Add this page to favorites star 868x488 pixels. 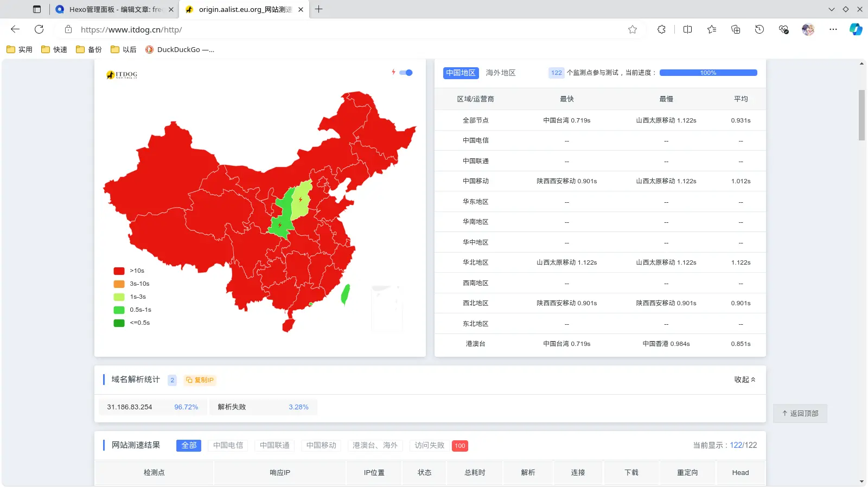633,29
